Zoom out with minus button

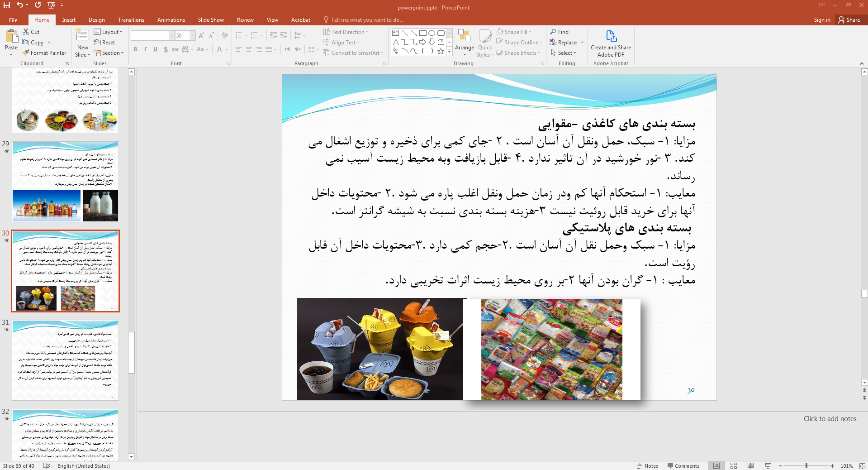[x=780, y=466]
